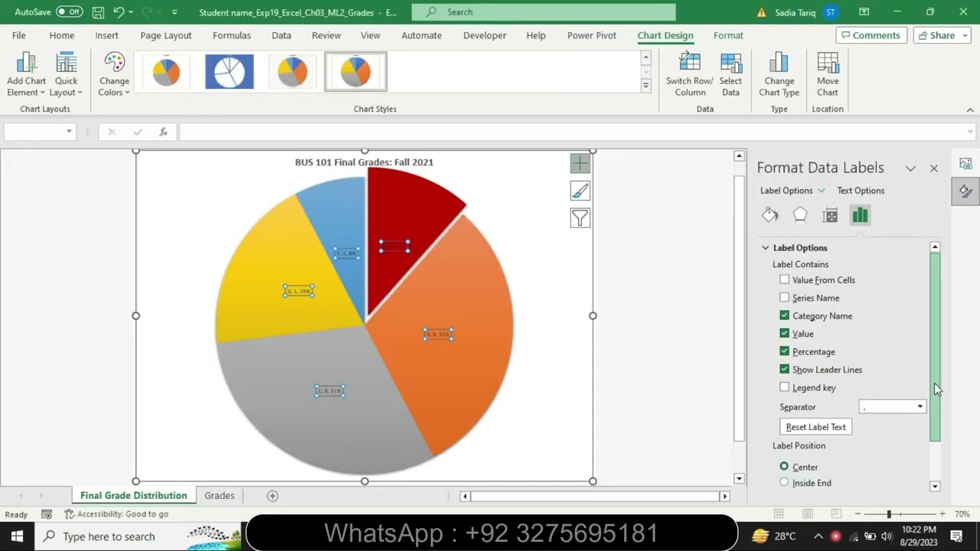Open the task pane options dropdown
The image size is (980, 551).
point(910,168)
